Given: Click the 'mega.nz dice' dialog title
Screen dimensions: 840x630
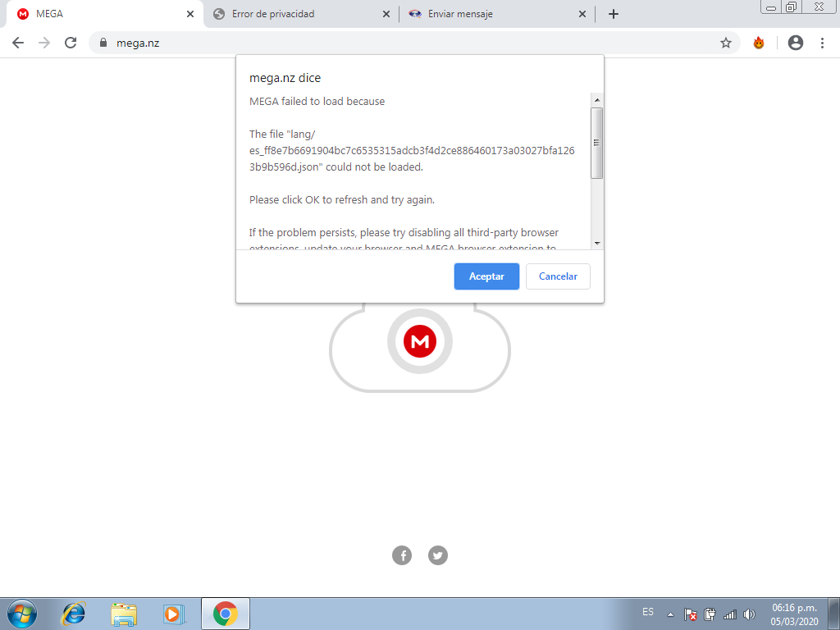Looking at the screenshot, I should point(285,78).
